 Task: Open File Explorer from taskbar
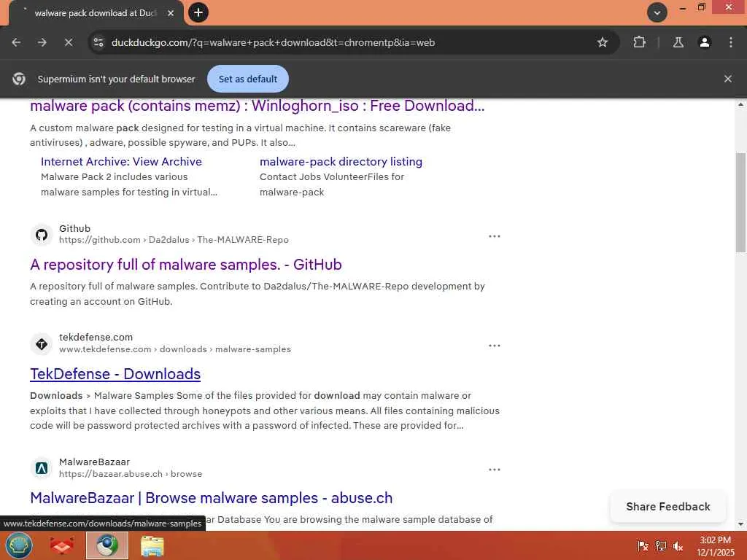click(x=152, y=545)
